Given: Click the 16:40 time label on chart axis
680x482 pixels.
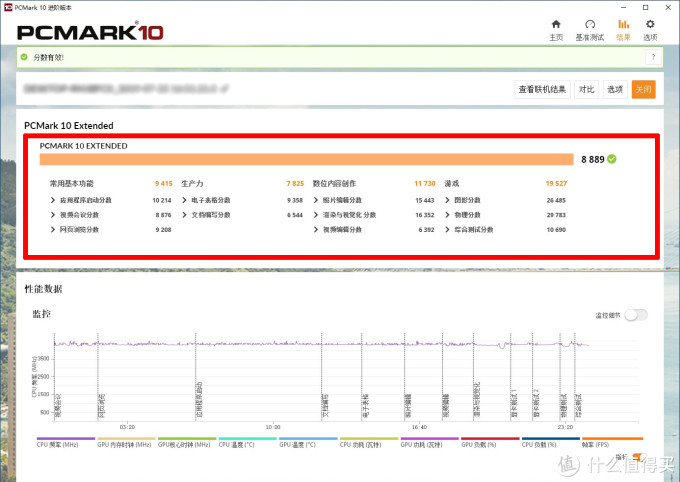Looking at the screenshot, I should 419,427.
